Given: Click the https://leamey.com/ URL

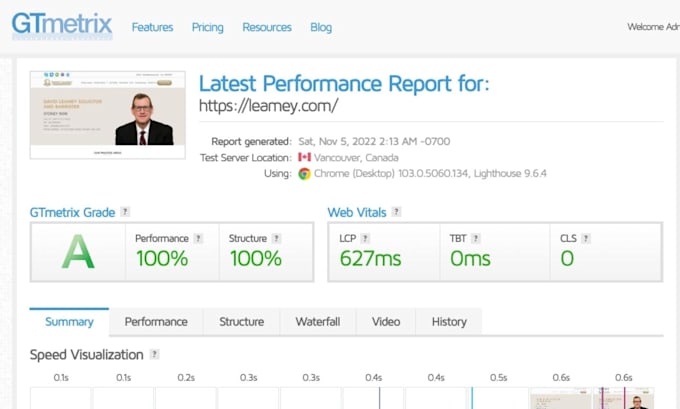Looking at the screenshot, I should click(x=268, y=106).
